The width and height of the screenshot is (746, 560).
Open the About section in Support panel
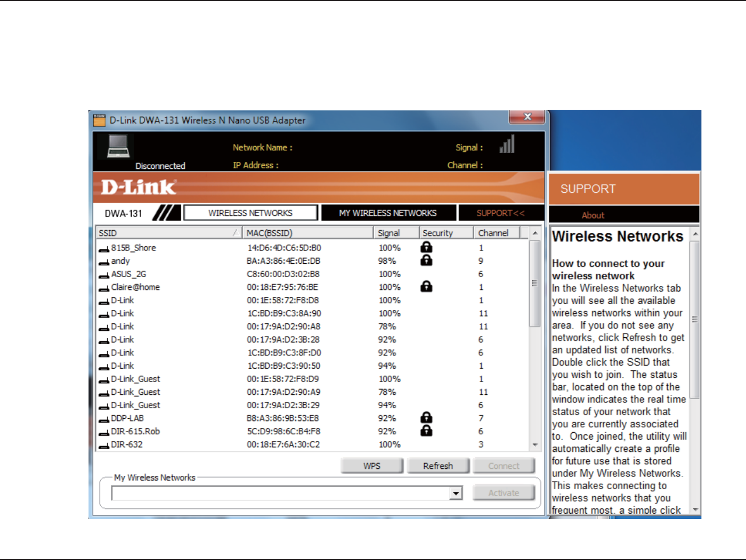593,215
